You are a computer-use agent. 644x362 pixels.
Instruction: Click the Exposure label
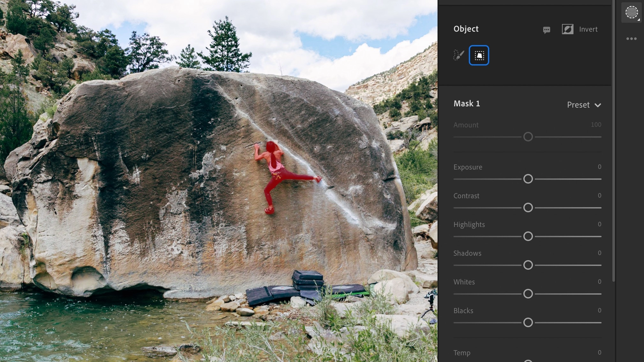pos(468,167)
